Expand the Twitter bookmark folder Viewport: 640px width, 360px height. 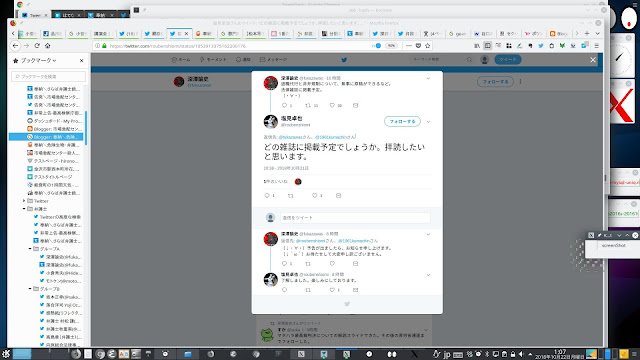(x=24, y=201)
